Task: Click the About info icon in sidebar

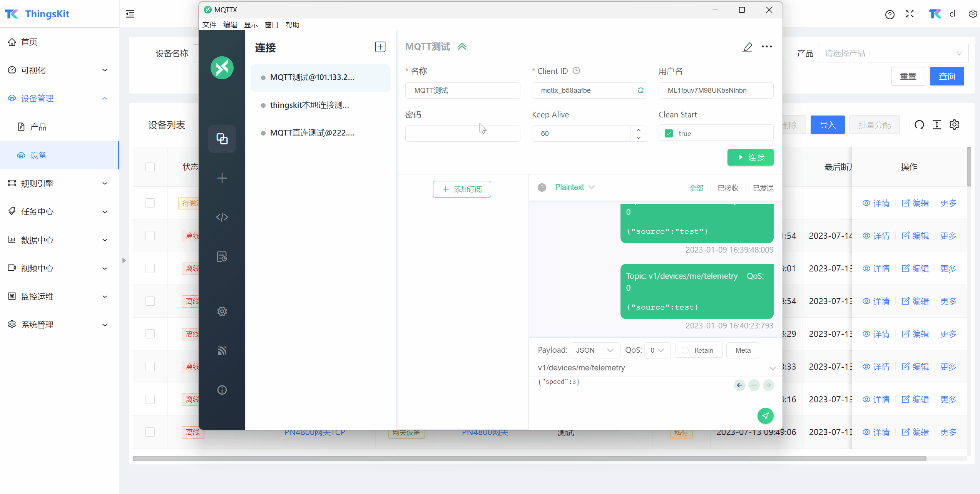Action: pyautogui.click(x=222, y=390)
